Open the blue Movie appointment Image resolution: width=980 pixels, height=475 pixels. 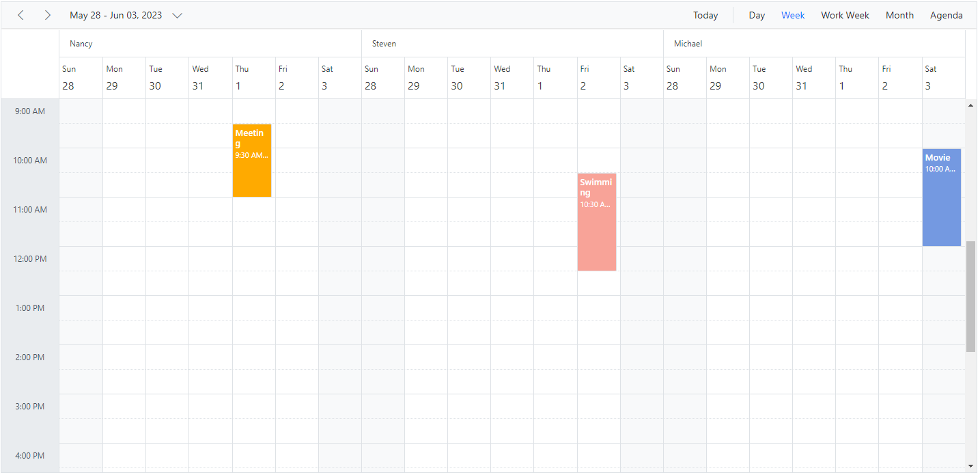(x=941, y=198)
